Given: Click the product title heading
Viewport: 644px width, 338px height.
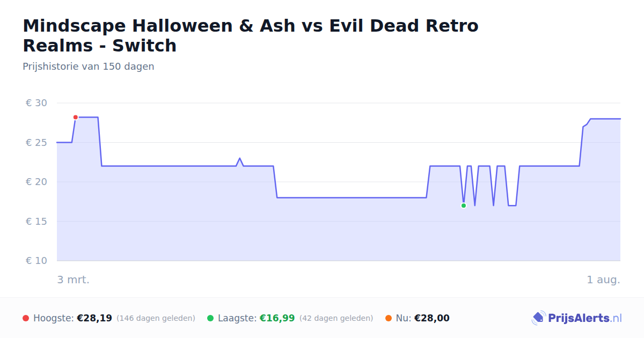Looking at the screenshot, I should tap(251, 35).
